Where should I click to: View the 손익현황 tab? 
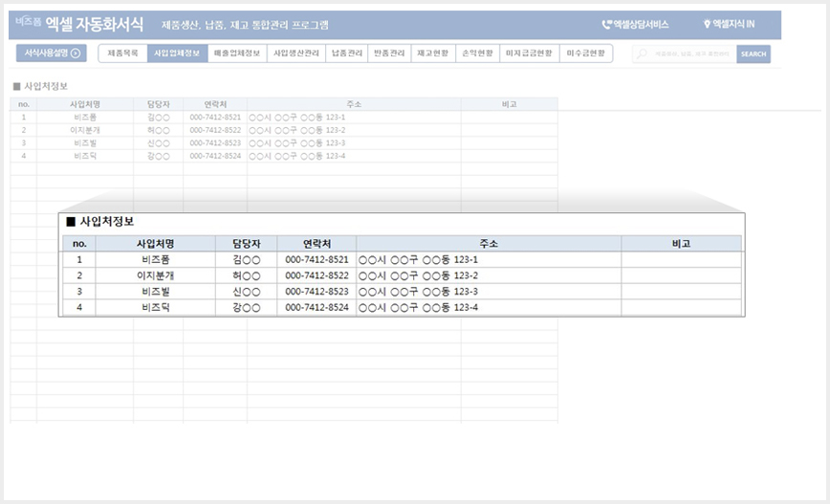pyautogui.click(x=477, y=53)
